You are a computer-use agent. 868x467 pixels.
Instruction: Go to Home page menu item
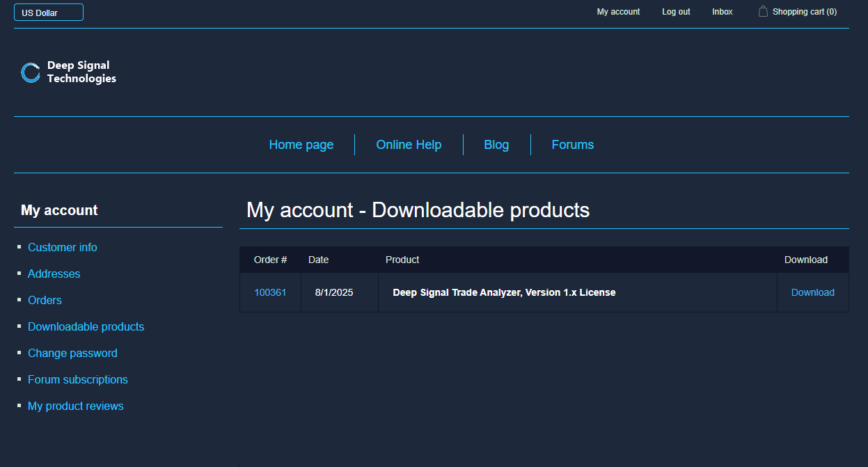tap(301, 145)
